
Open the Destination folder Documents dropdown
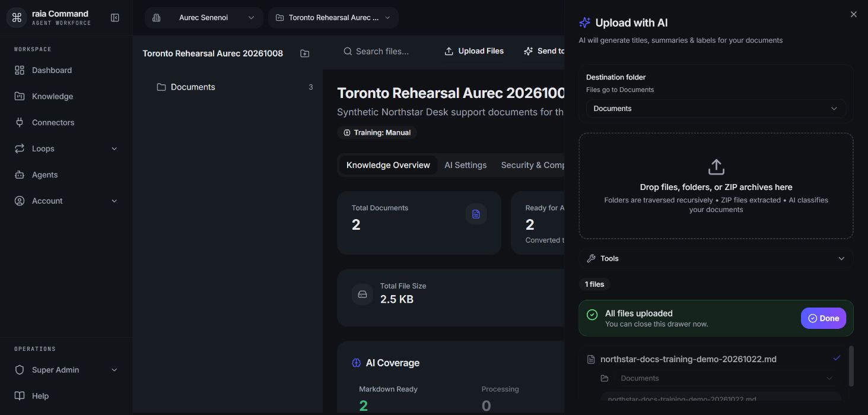(x=716, y=109)
